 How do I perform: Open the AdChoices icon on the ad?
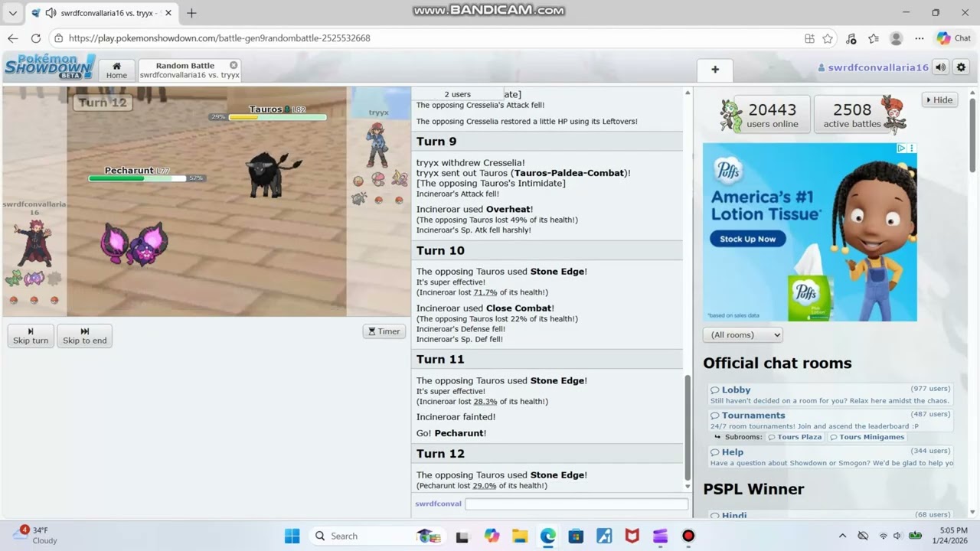pyautogui.click(x=901, y=148)
